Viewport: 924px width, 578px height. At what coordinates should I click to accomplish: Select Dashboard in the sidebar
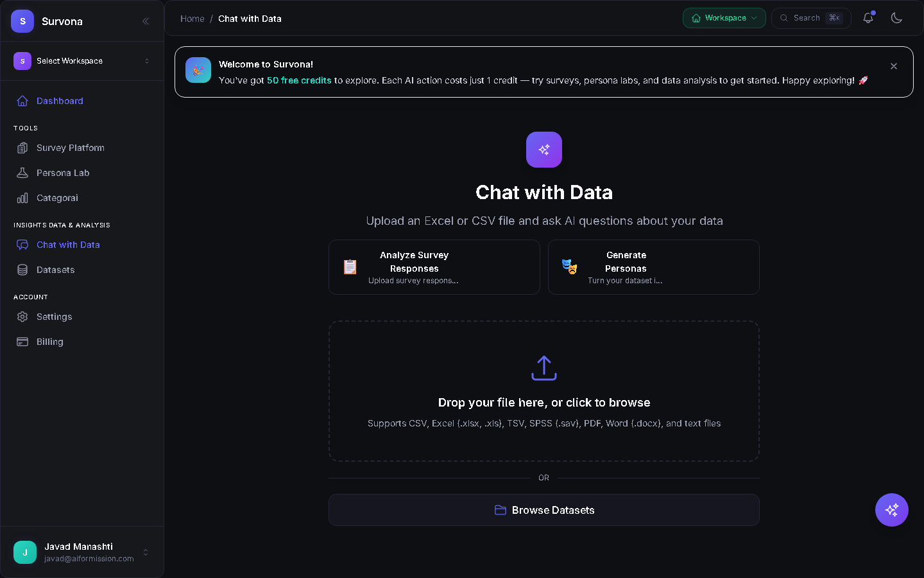(x=60, y=101)
